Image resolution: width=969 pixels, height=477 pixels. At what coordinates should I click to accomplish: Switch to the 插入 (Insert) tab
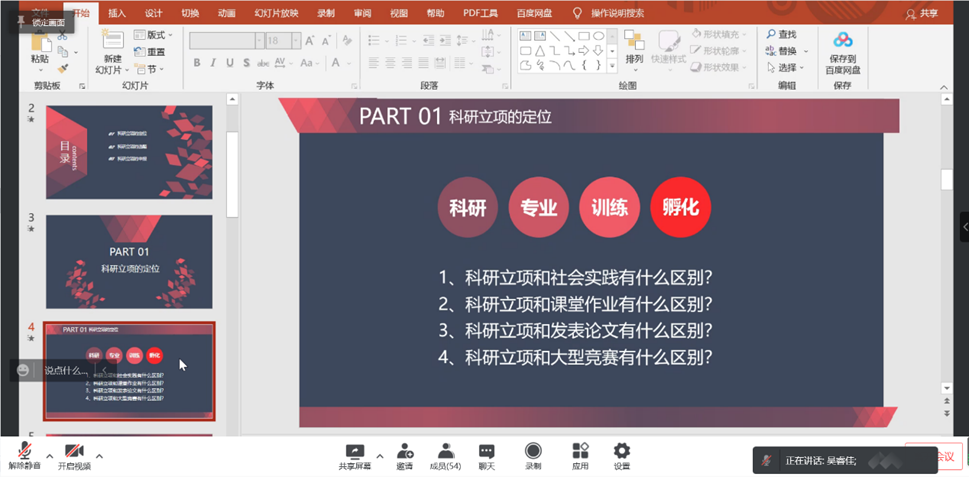[117, 13]
